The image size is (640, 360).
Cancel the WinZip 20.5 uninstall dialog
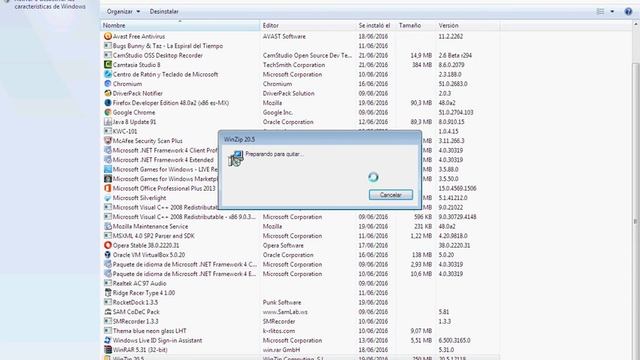391,195
